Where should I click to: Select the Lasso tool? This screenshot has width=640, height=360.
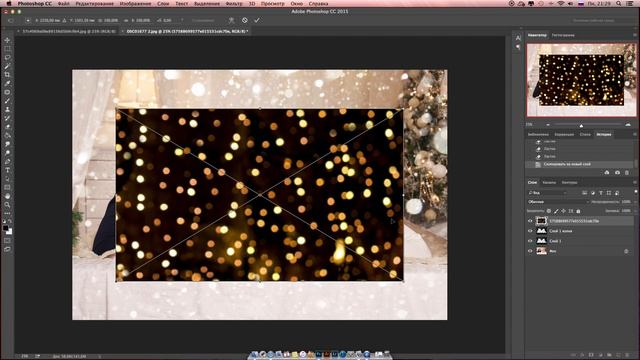coord(7,58)
